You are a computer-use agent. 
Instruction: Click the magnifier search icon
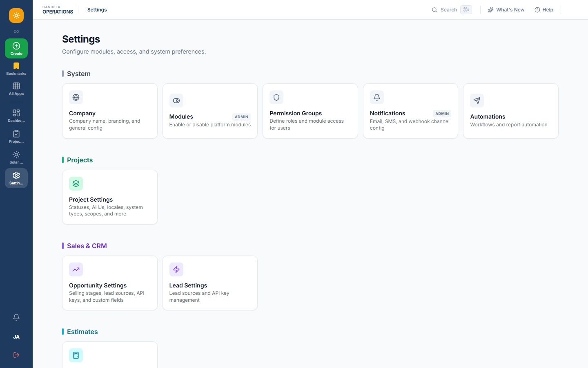coord(434,10)
